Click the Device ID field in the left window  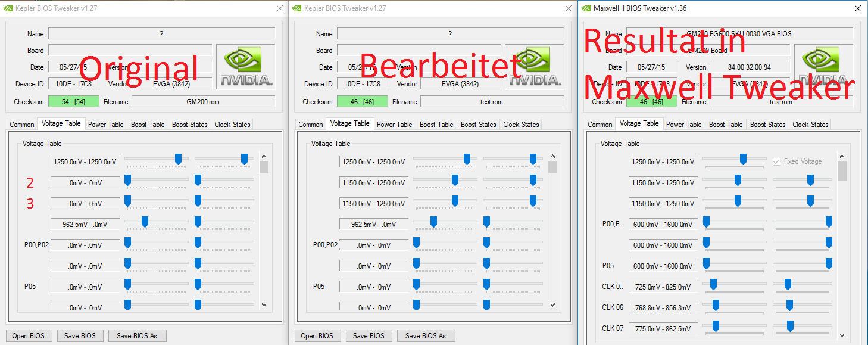point(73,84)
